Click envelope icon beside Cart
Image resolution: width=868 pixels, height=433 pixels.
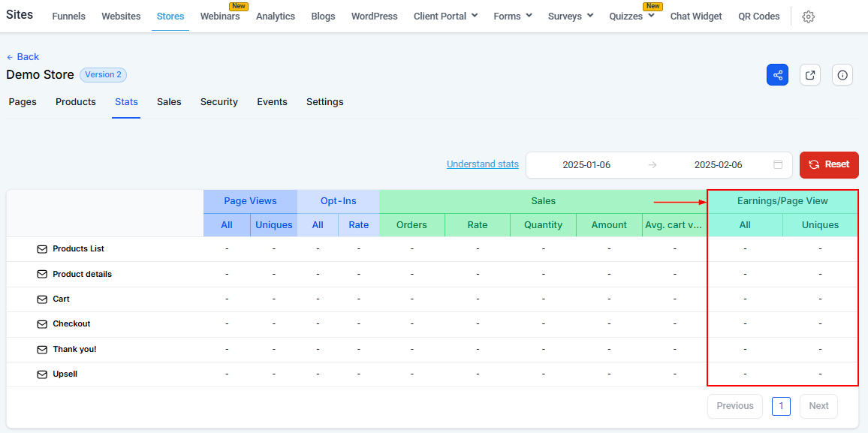(x=42, y=299)
